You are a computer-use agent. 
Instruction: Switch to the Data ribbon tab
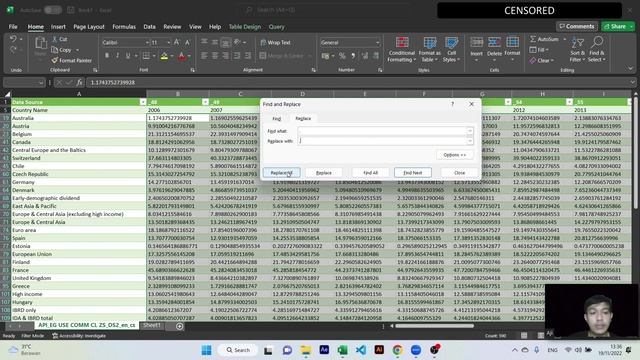click(149, 27)
